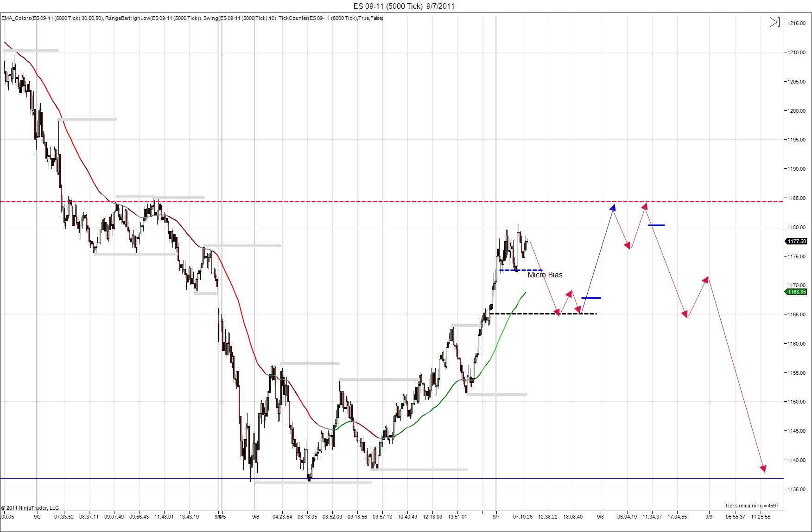Select the black 1177.50 current price marker

pyautogui.click(x=796, y=241)
